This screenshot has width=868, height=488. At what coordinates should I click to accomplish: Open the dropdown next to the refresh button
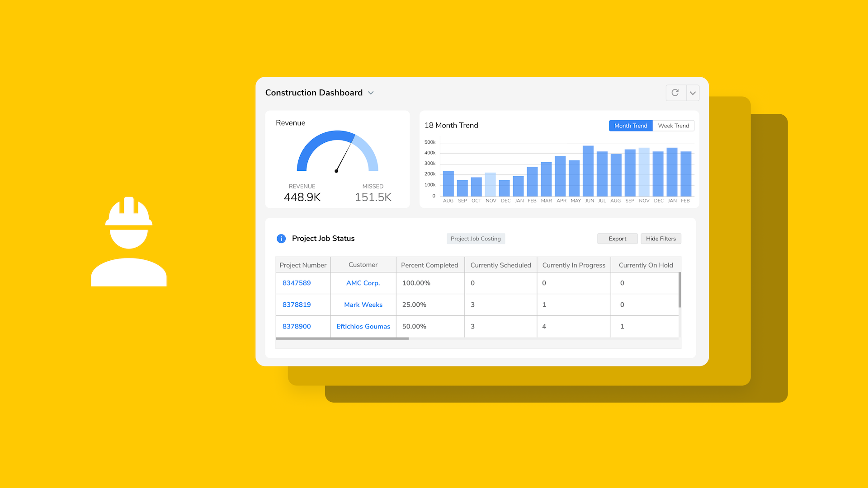click(x=693, y=93)
